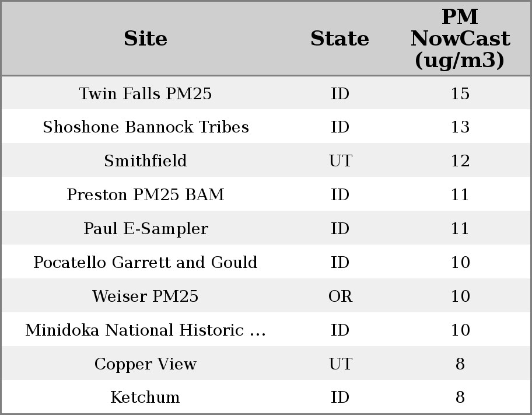Choose the Paul E-Sampler site

pos(145,229)
